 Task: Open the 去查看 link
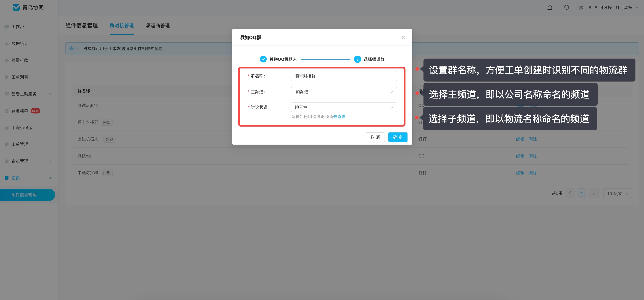coord(339,117)
